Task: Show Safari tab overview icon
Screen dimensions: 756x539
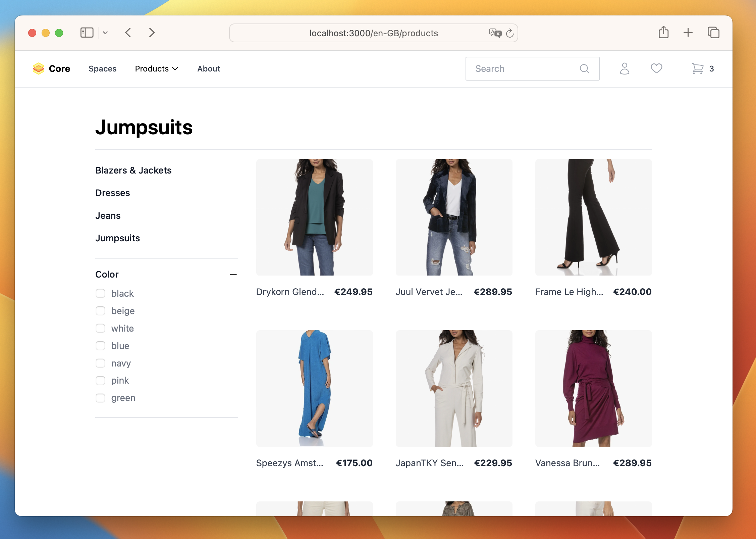Action: pyautogui.click(x=713, y=33)
